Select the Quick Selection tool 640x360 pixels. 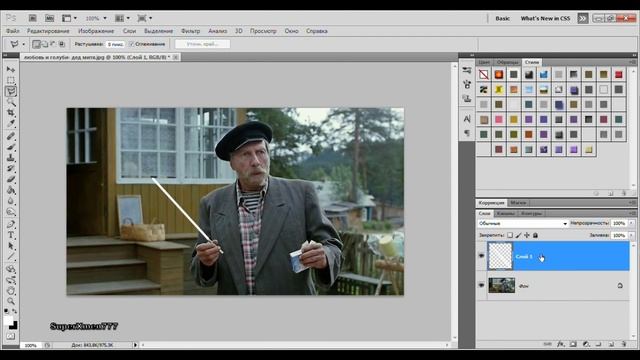11,102
